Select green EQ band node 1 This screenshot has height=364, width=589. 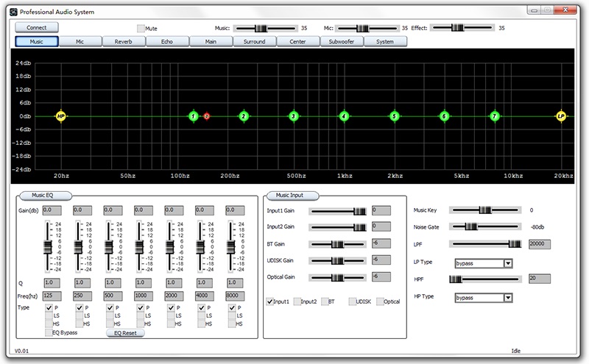193,116
